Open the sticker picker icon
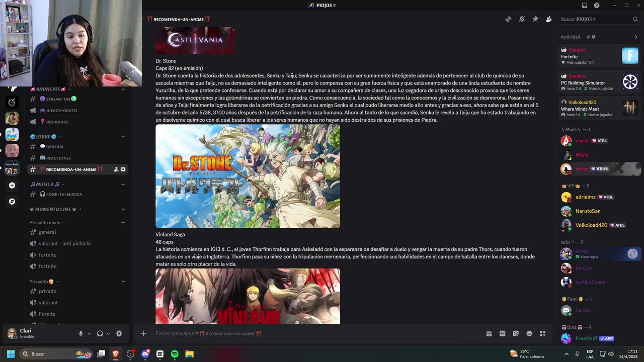 (516, 333)
